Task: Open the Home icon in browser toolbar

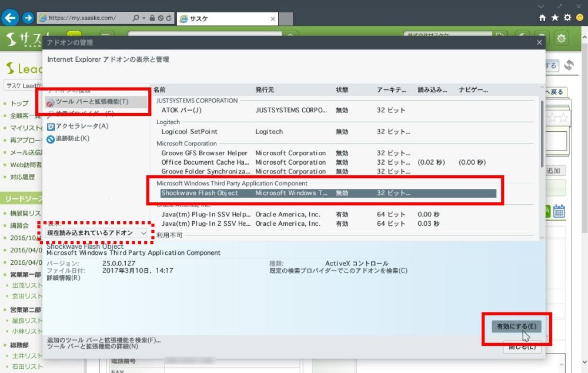Action: point(543,18)
